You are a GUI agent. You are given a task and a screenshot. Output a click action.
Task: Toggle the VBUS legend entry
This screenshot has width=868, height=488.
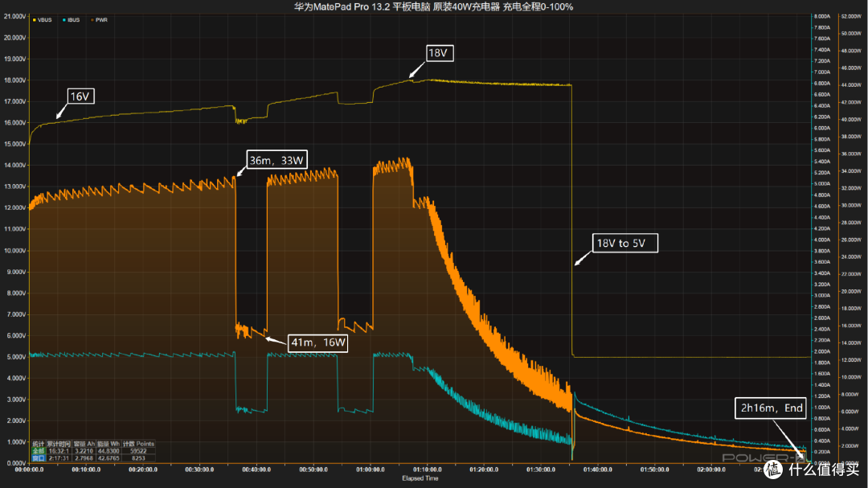click(43, 20)
